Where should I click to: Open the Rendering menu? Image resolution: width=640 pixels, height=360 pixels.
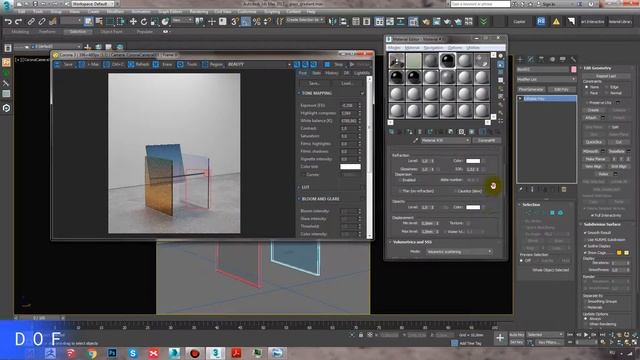point(199,12)
